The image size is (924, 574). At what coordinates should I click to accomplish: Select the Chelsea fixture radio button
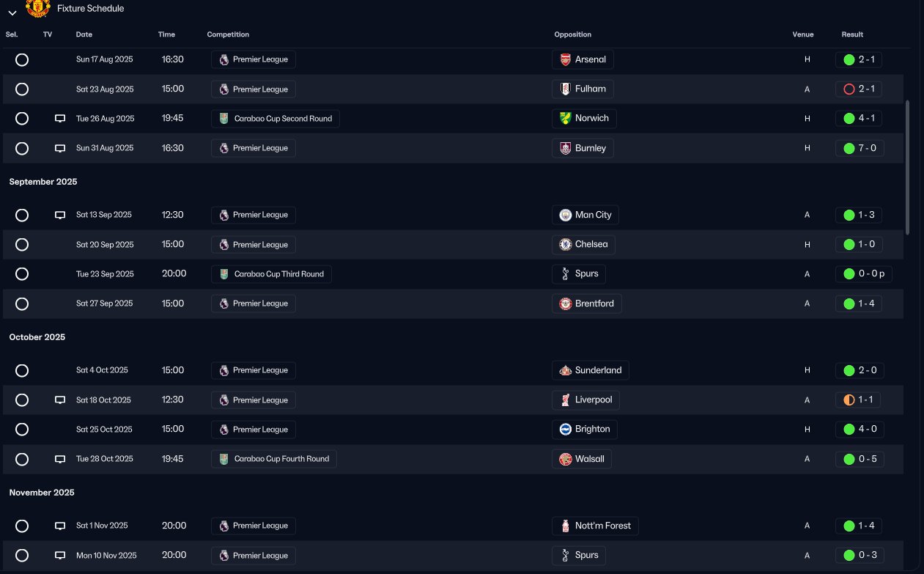(x=22, y=245)
